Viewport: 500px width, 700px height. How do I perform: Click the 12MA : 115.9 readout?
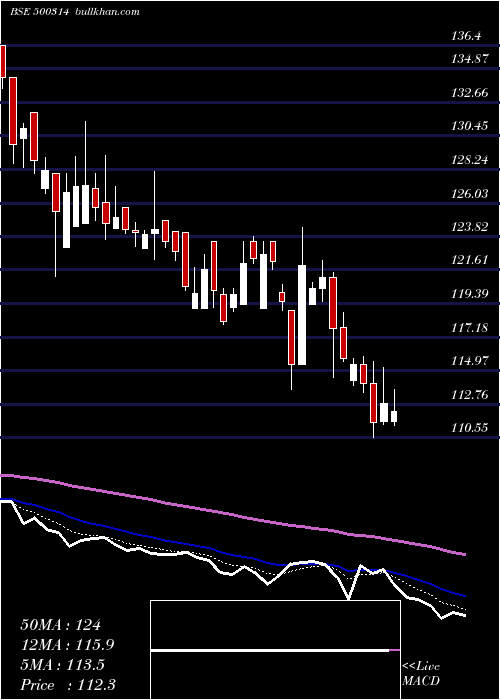[67, 645]
